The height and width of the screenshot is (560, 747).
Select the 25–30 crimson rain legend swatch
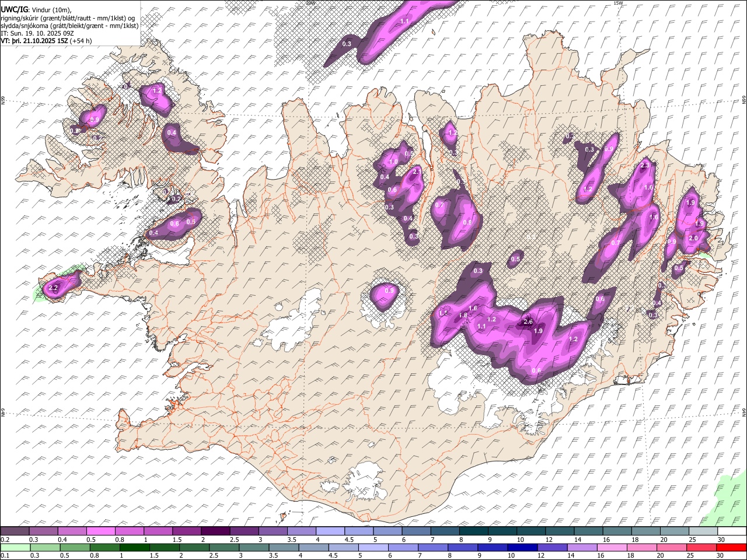(701, 548)
